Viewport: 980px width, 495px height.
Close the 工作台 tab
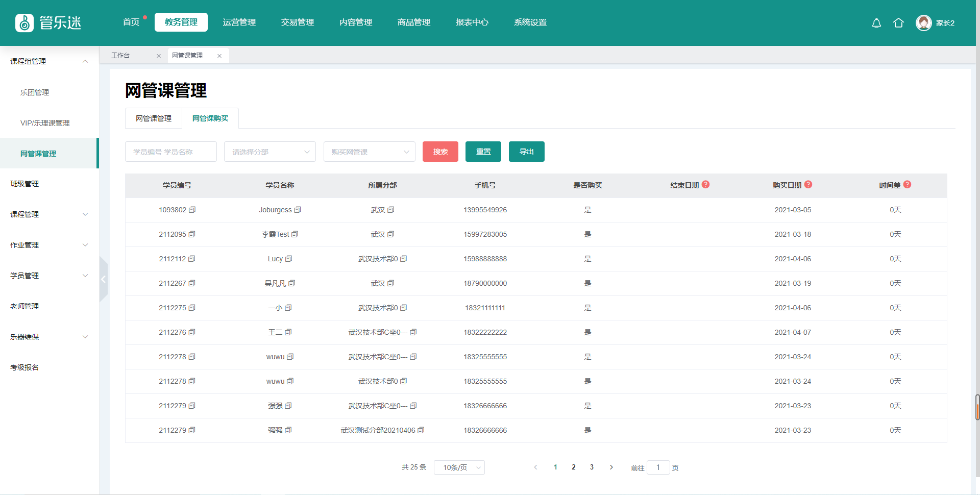pos(159,56)
